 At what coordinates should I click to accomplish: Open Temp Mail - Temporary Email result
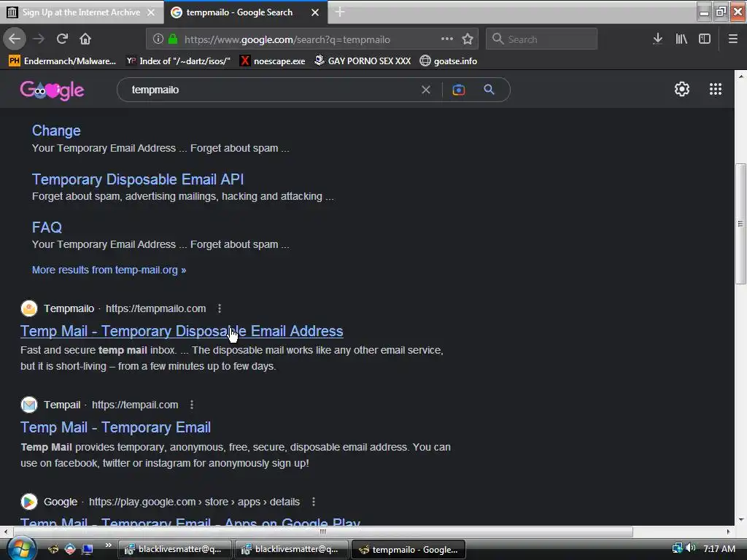click(x=115, y=427)
